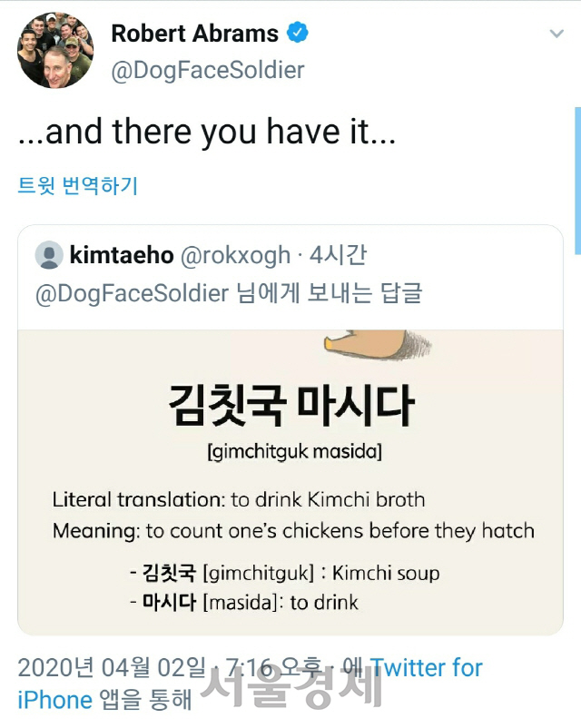Image resolution: width=581 pixels, height=728 pixels.
Task: Click the blue verified badge
Action: pyautogui.click(x=298, y=34)
